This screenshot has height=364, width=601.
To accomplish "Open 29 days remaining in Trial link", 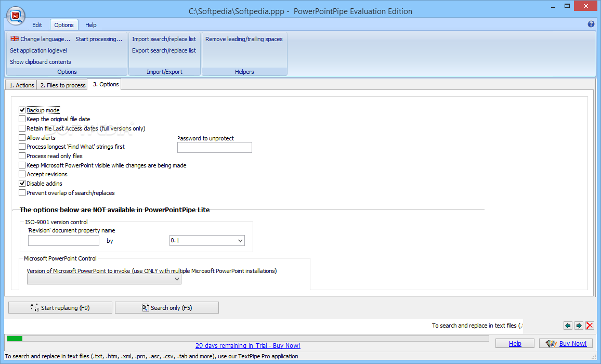I will pos(247,346).
